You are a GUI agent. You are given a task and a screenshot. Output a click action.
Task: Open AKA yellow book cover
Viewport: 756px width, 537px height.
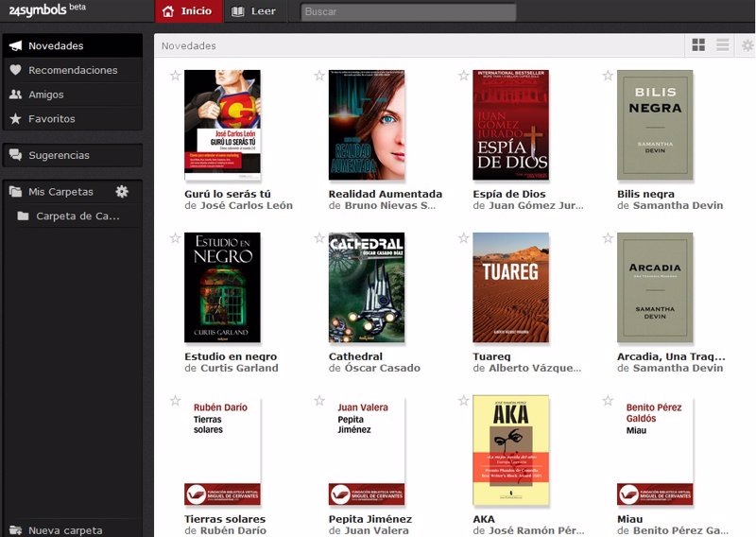510,451
